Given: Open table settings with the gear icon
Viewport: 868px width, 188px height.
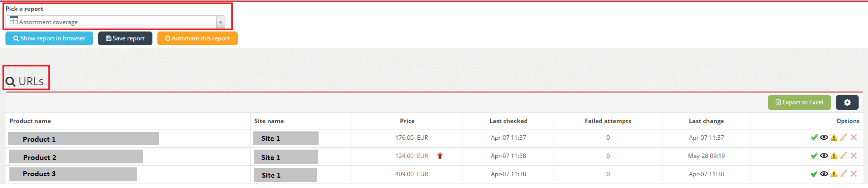Looking at the screenshot, I should point(847,102).
